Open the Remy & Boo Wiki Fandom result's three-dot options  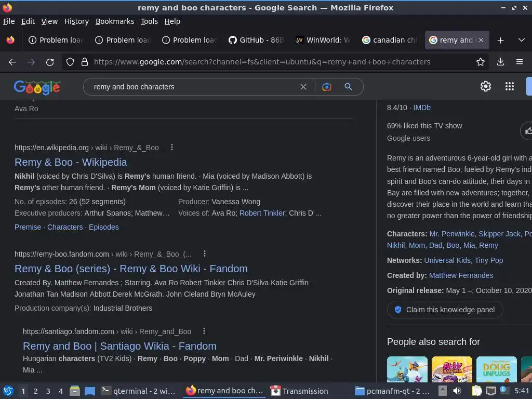click(x=205, y=254)
